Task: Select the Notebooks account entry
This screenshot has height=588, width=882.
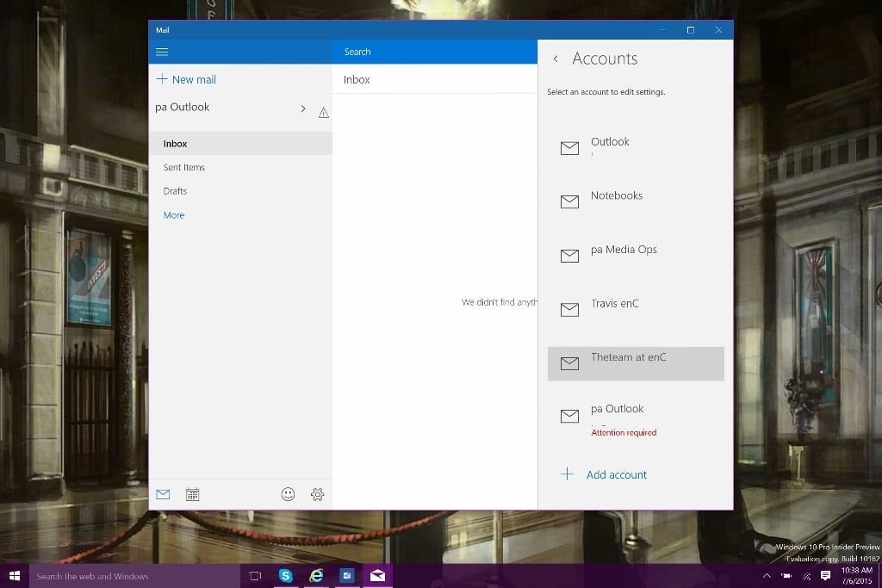Action: click(x=636, y=201)
